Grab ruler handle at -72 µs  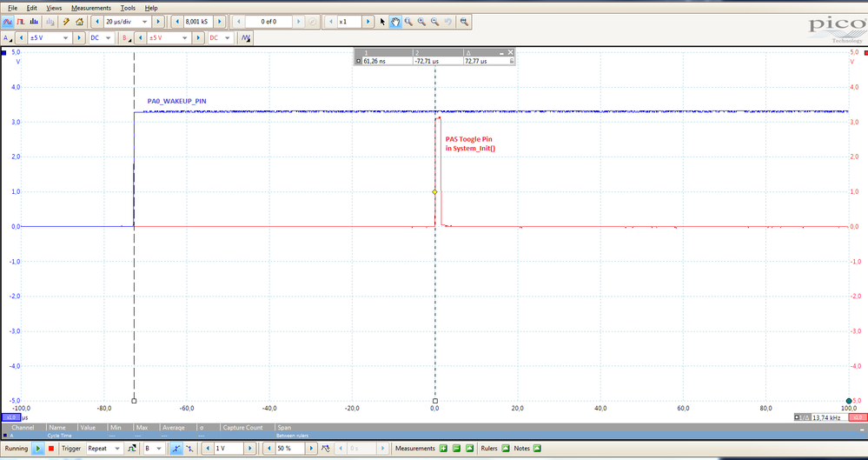point(134,401)
